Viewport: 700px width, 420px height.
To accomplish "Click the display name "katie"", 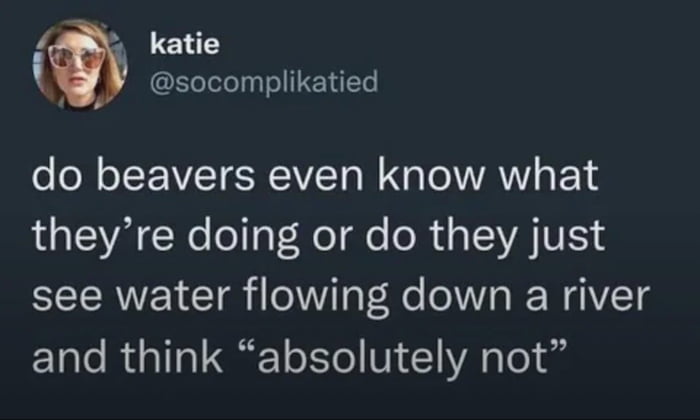I will tap(178, 43).
